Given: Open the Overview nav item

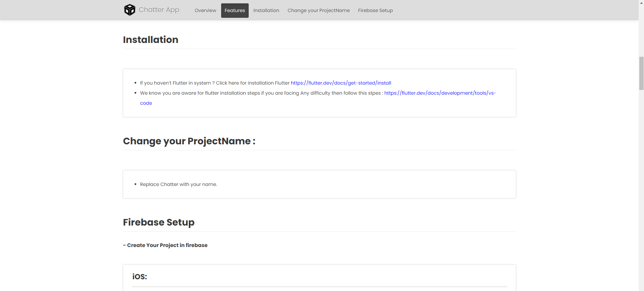Looking at the screenshot, I should (x=205, y=10).
